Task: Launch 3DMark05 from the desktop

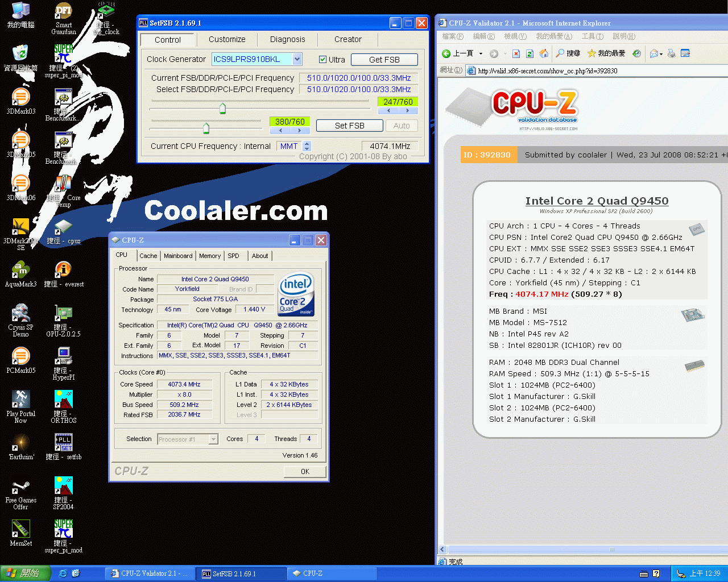Action: 21,144
